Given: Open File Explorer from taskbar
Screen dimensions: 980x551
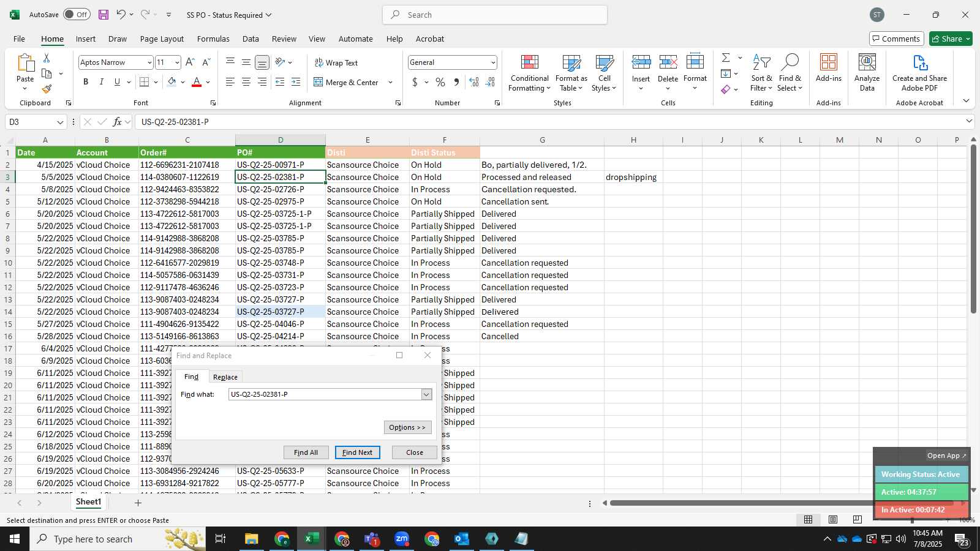Looking at the screenshot, I should click(252, 539).
